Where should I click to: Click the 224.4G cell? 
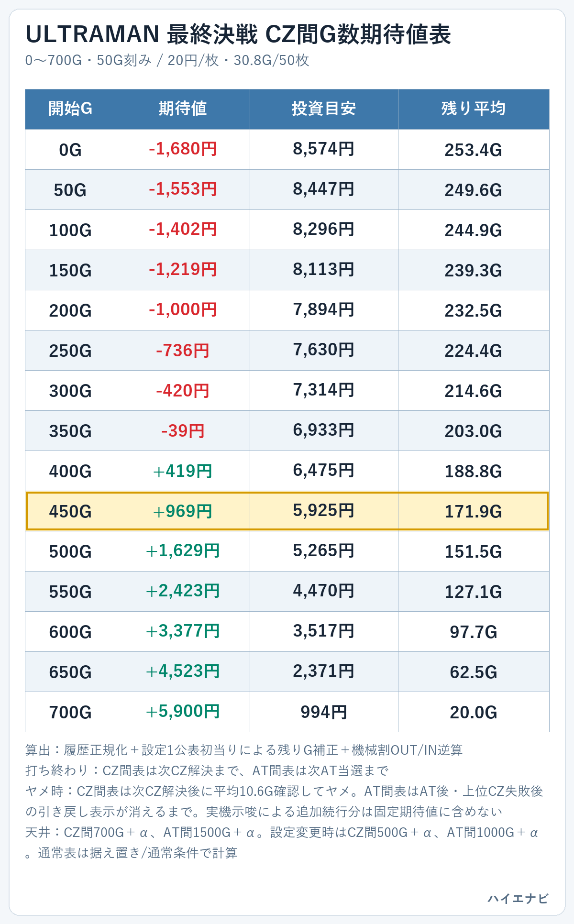(x=474, y=351)
